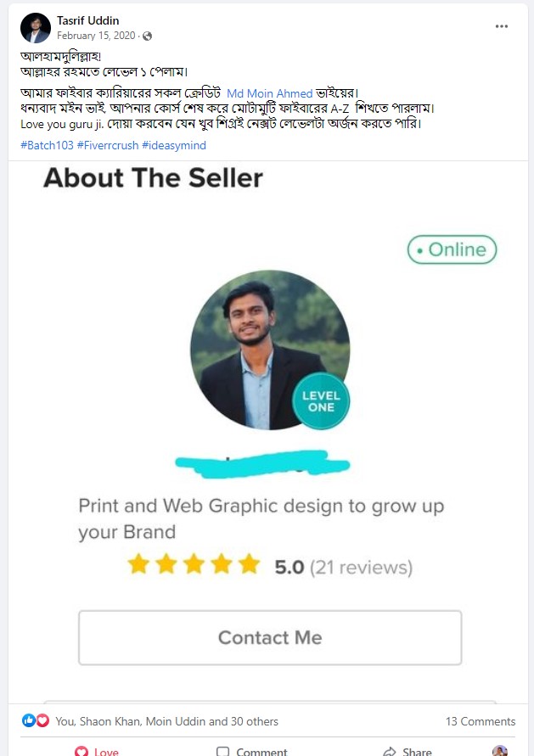Click the #Batch103 hashtag
This screenshot has width=534, height=756.
46,145
